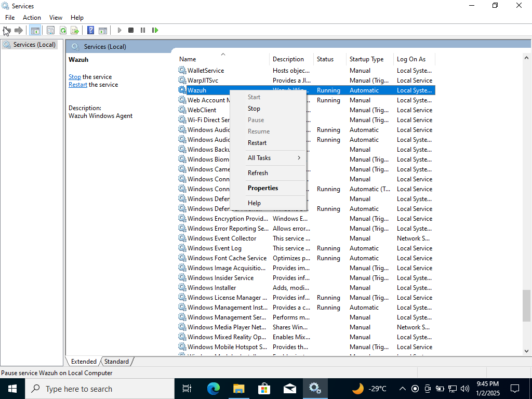Click the green Refresh toolbar icon

(63, 30)
